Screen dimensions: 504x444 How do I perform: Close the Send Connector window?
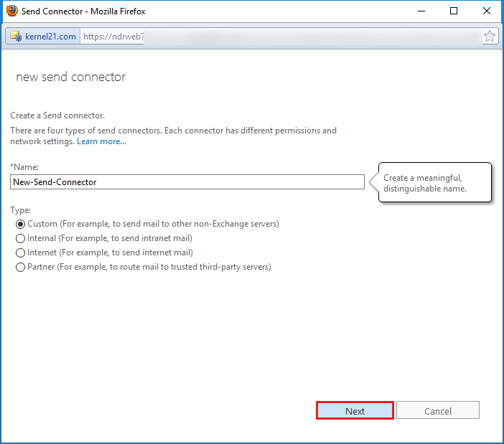(487, 11)
